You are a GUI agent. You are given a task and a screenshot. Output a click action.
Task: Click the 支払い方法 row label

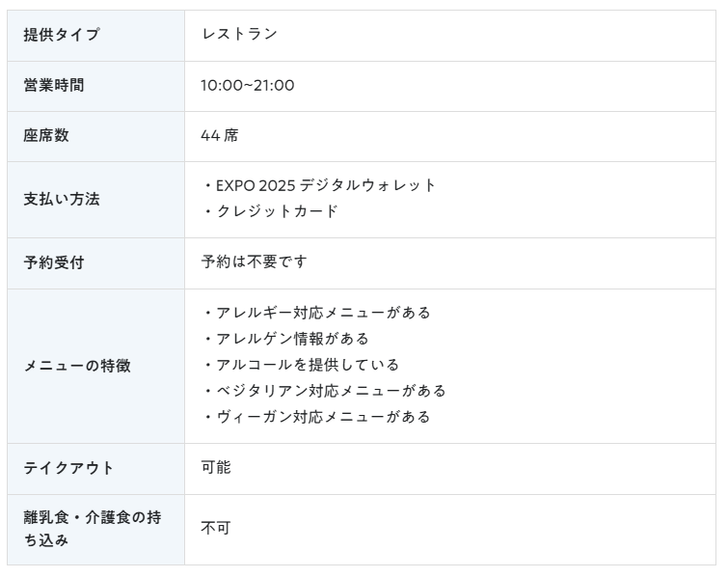[62, 200]
